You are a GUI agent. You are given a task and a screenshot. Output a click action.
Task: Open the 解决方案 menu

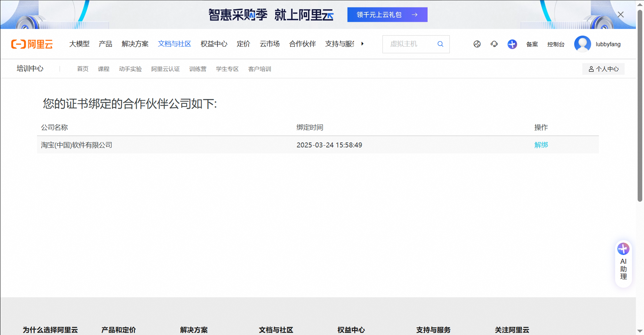point(135,44)
